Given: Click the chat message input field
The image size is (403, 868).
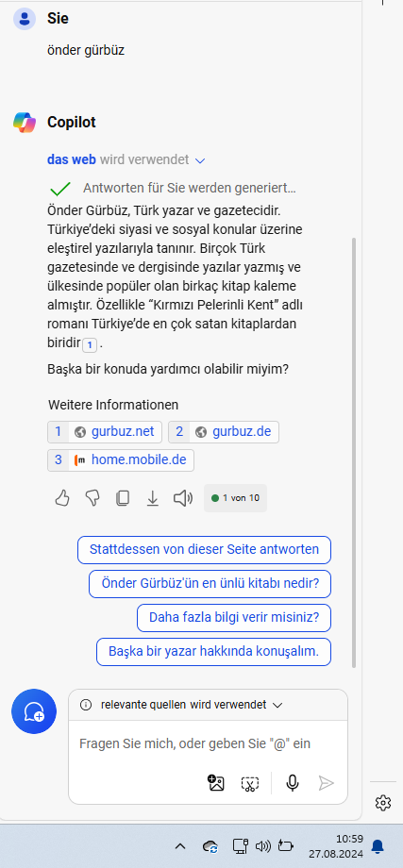Looking at the screenshot, I should pyautogui.click(x=209, y=743).
